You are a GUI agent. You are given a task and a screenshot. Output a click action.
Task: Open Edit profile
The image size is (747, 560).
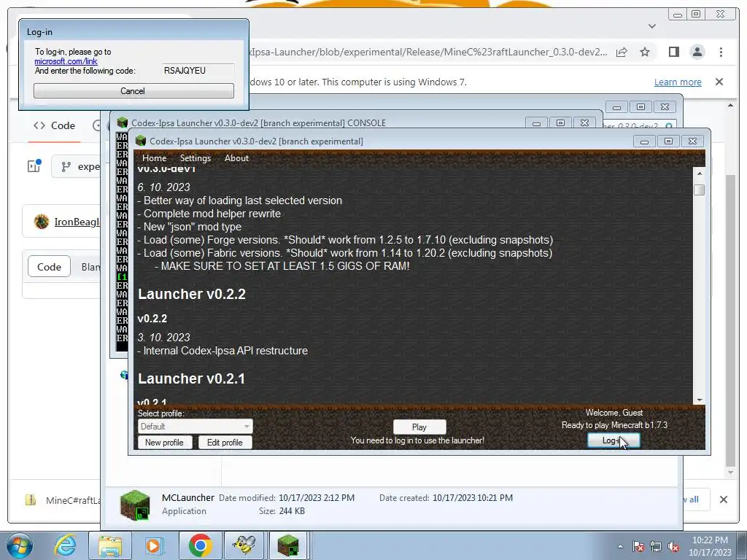(225, 443)
